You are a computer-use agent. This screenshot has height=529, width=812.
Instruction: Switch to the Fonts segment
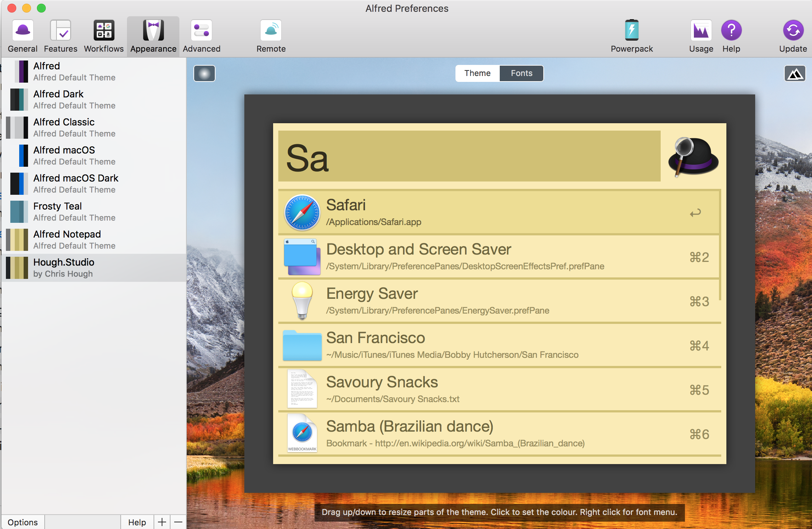pyautogui.click(x=521, y=73)
